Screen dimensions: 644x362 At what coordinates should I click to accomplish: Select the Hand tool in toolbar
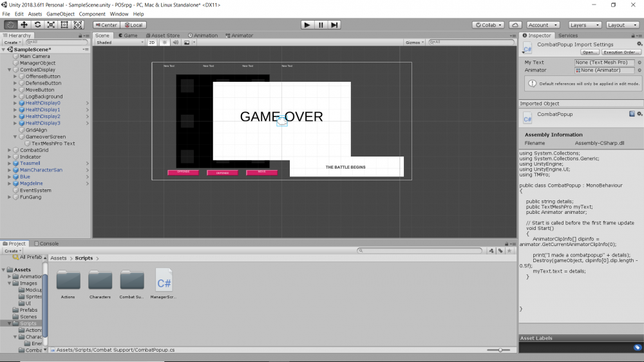10,25
